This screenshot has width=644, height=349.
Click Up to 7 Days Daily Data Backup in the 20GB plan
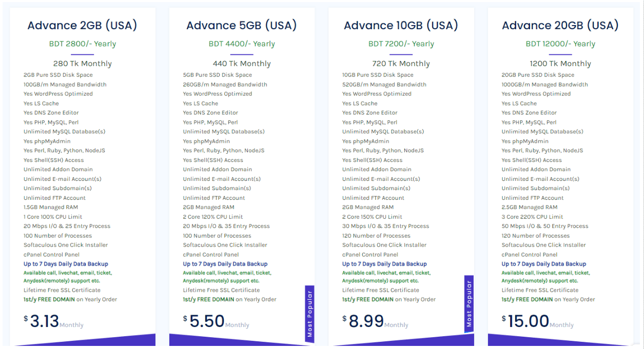543,264
